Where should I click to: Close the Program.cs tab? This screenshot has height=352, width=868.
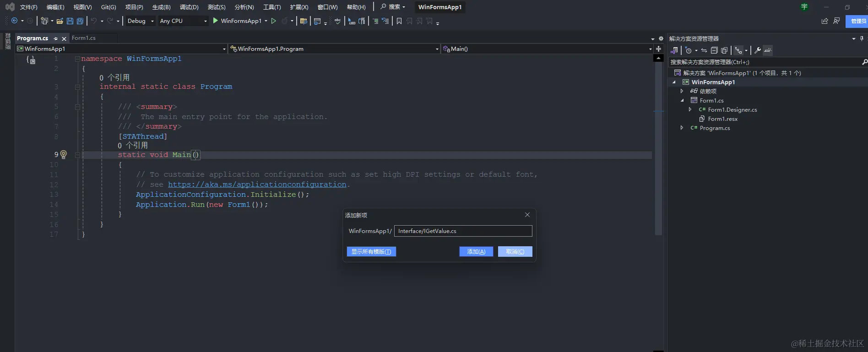[64, 38]
